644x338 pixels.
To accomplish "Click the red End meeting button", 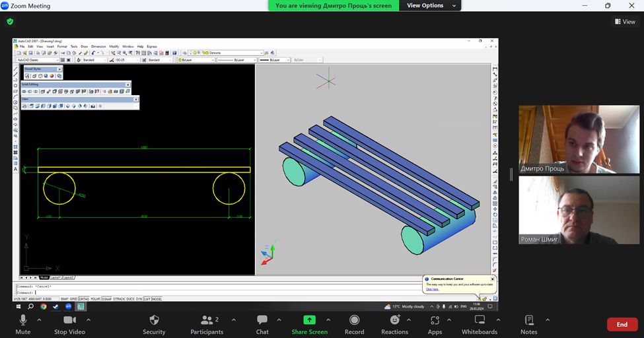I will point(622,324).
